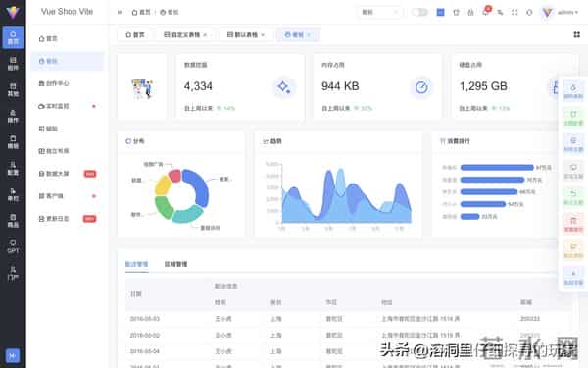Screen dimensions: 588x368
Task: Click the 首页 breadcrumb link
Action: [x=141, y=13]
